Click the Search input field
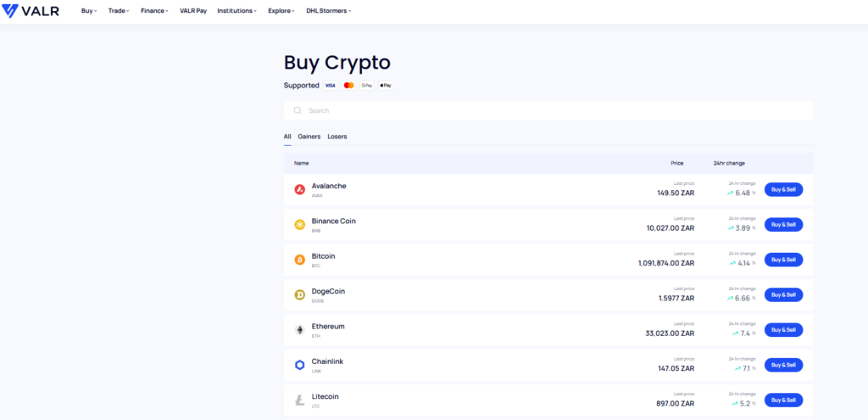The height and width of the screenshot is (420, 868). 548,110
